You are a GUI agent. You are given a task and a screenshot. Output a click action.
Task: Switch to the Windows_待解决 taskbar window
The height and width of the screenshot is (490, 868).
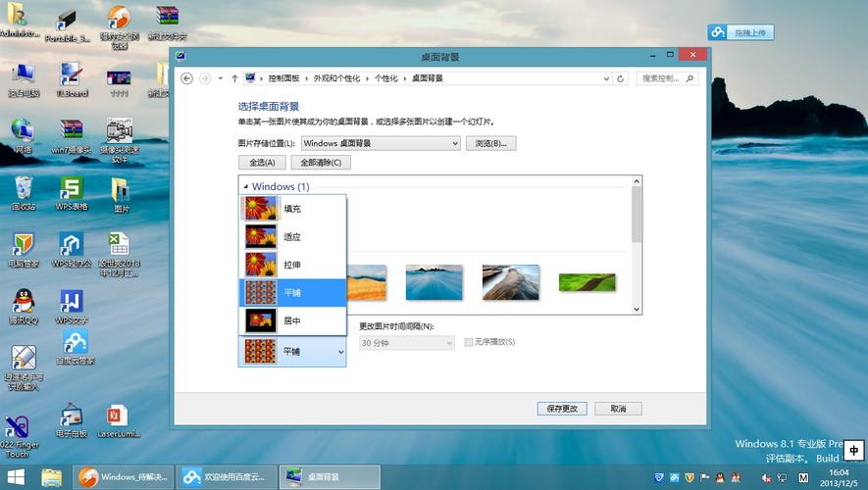pos(124,476)
